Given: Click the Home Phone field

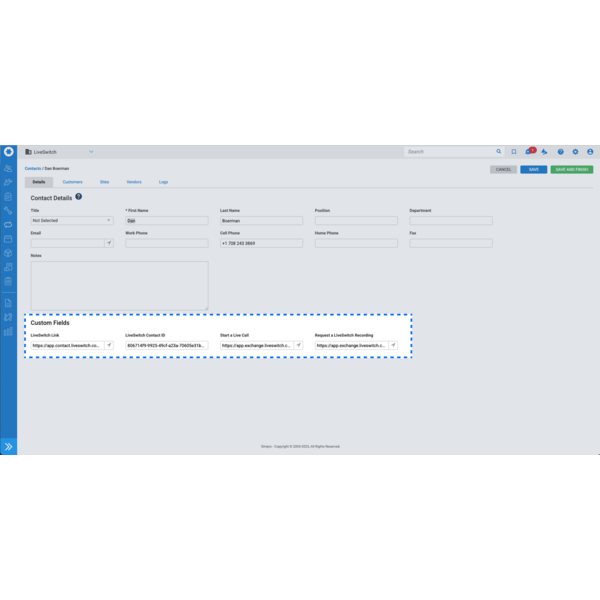Looking at the screenshot, I should click(x=356, y=243).
